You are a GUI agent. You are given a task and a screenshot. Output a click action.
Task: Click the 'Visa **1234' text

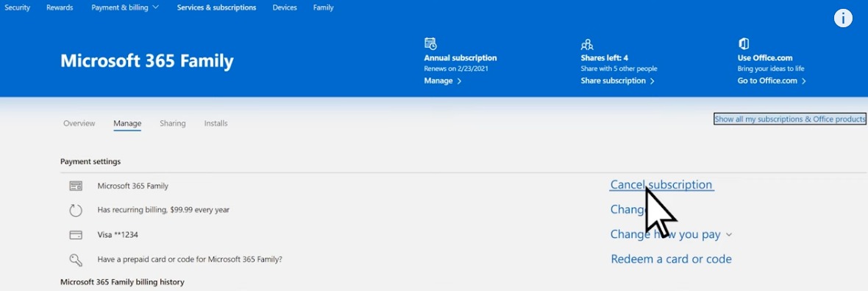pos(118,235)
